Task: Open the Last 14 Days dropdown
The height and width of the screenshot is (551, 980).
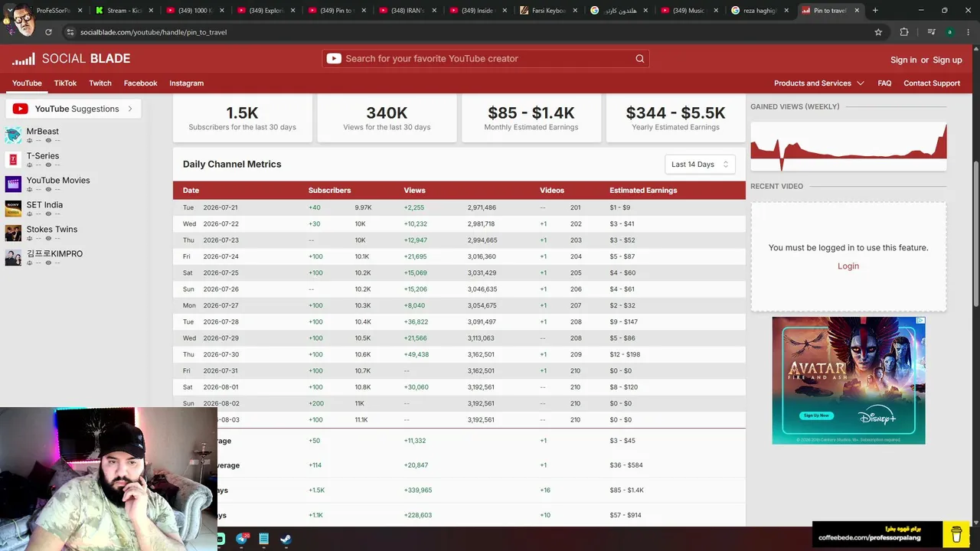Action: point(700,165)
